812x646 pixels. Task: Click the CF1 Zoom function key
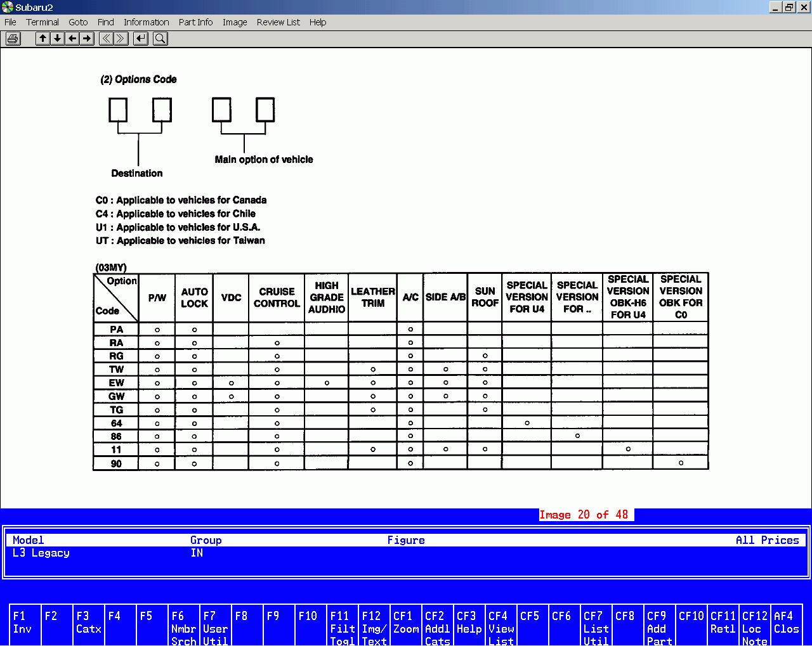[406, 625]
